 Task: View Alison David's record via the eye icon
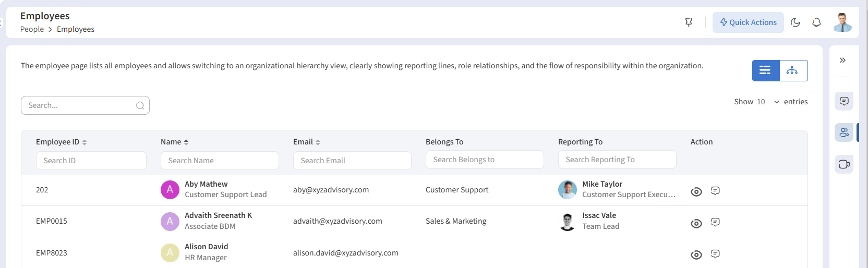696,255
